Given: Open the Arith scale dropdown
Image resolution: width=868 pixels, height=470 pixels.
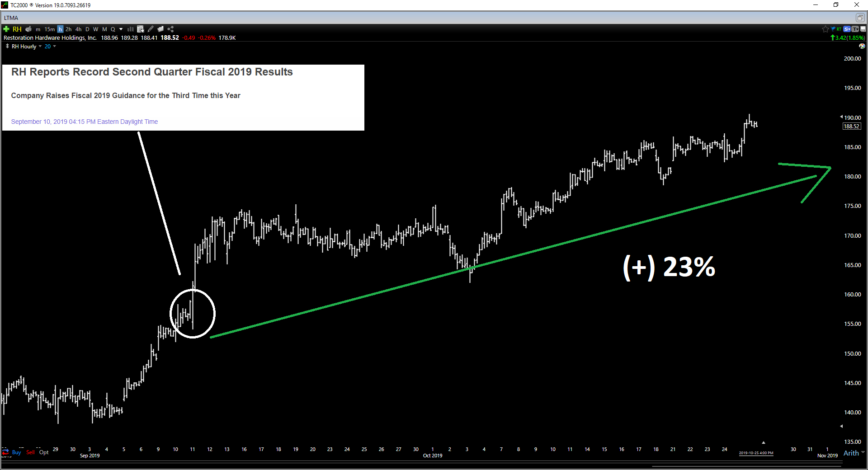Looking at the screenshot, I should pos(854,453).
